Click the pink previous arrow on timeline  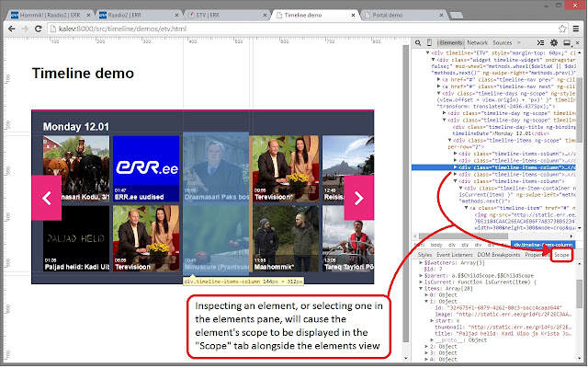(47, 198)
